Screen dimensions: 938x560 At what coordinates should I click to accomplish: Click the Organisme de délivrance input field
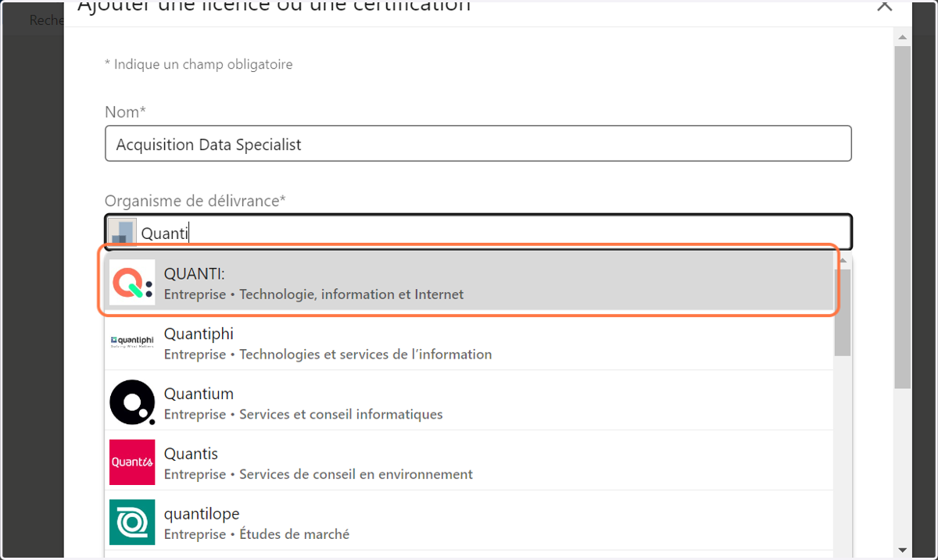(x=478, y=233)
